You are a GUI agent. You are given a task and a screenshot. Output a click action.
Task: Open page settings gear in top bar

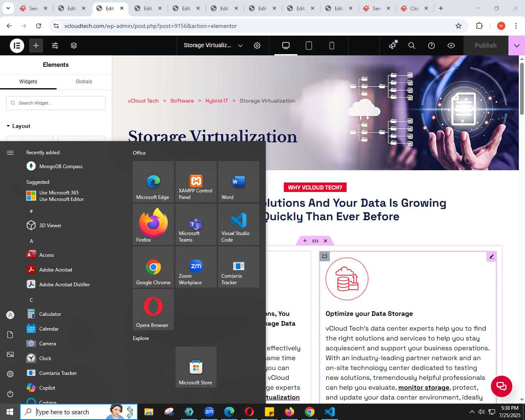click(x=257, y=46)
